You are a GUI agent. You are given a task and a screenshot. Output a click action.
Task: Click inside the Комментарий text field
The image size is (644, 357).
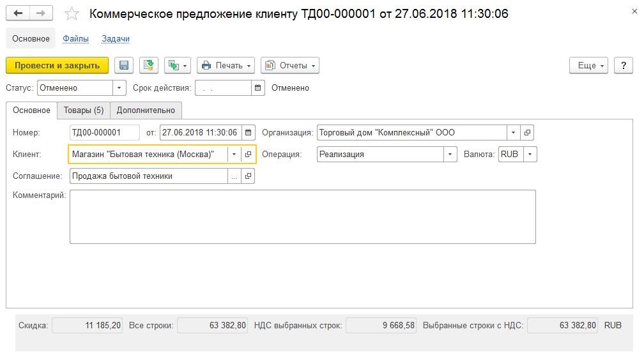click(303, 216)
